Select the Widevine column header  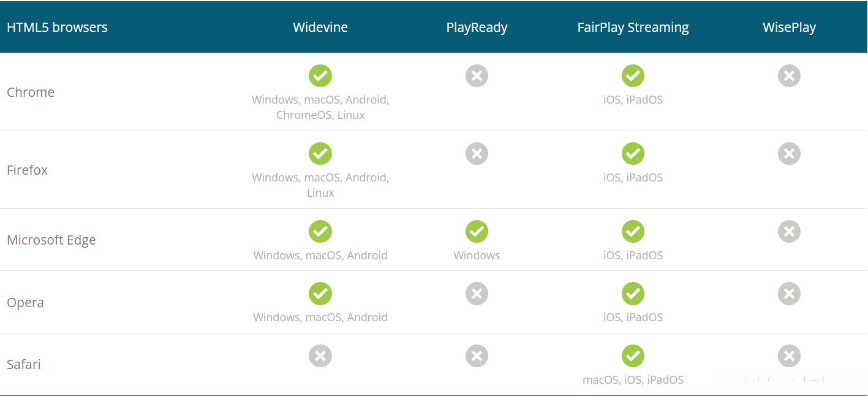[x=320, y=28]
